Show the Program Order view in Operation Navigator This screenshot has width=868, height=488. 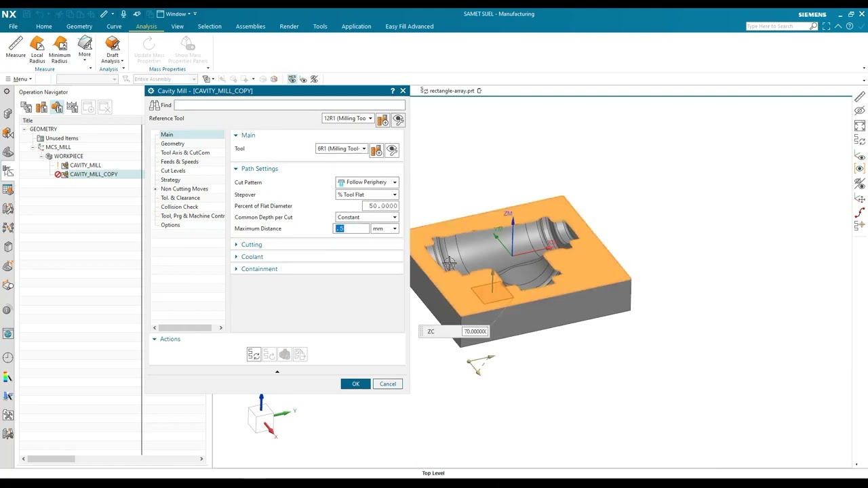pyautogui.click(x=26, y=107)
